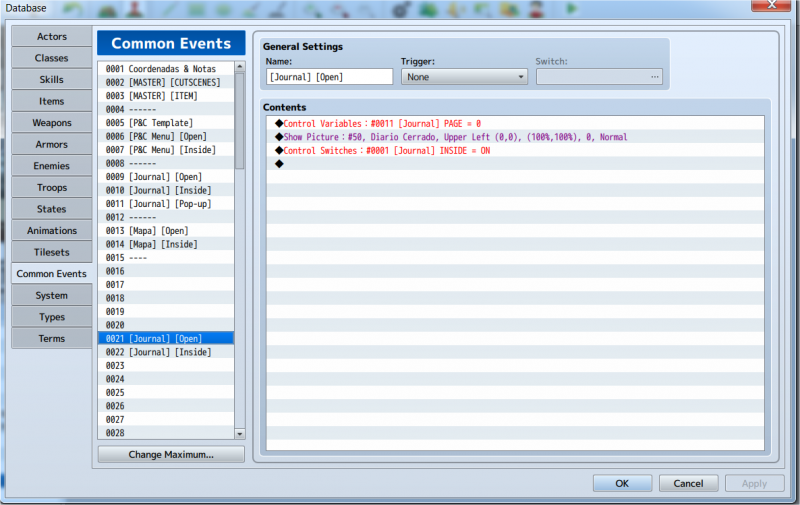Click the event list scroll down arrow
This screenshot has height=505, width=800.
click(x=240, y=434)
